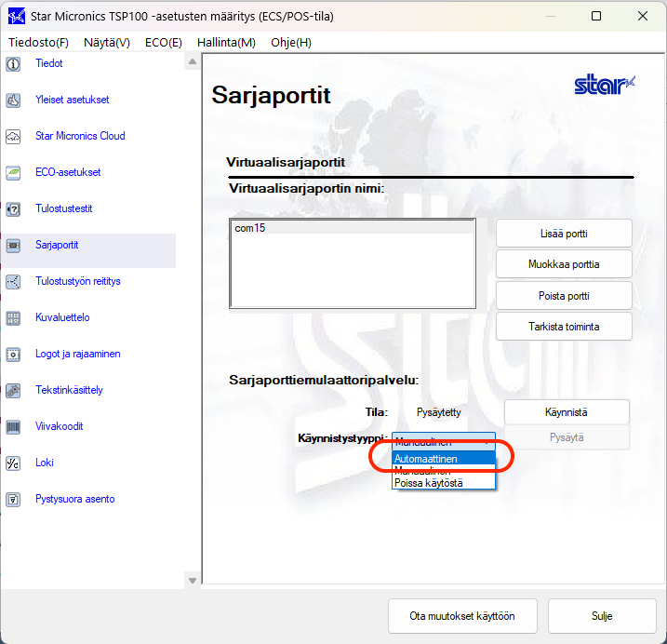Select com15 in the port list
Screen dimensions: 667x644
point(353,228)
